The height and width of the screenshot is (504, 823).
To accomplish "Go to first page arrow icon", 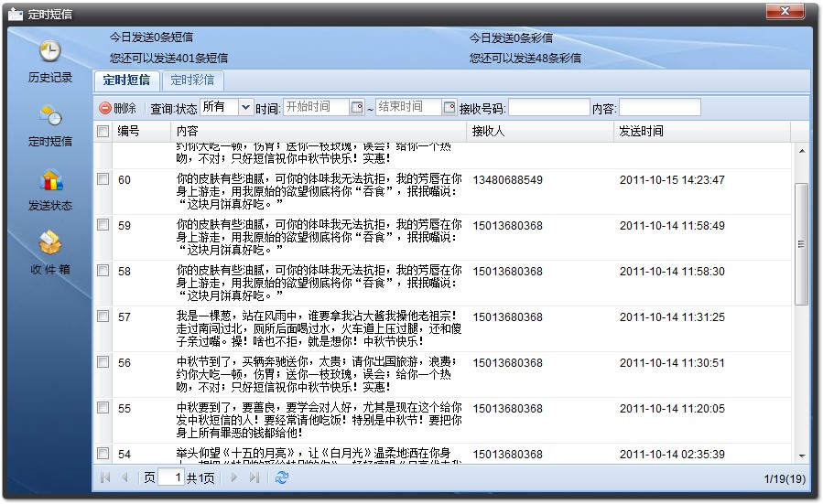I will [x=105, y=477].
